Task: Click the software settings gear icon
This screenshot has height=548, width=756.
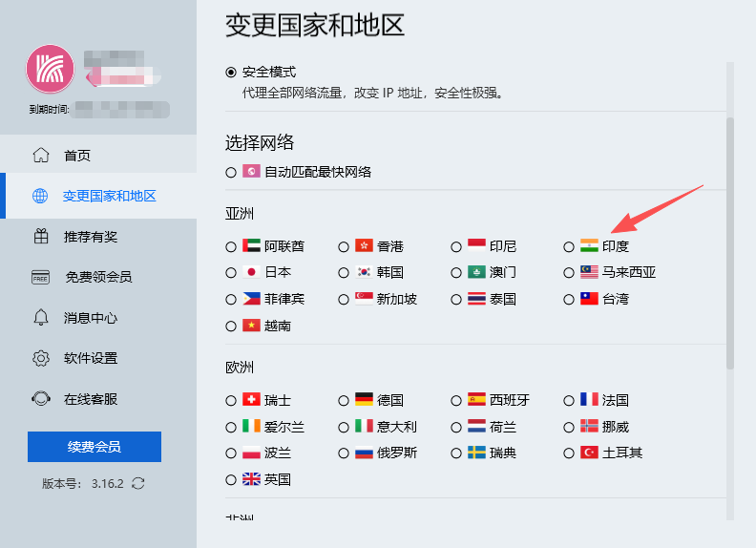Action: click(40, 359)
